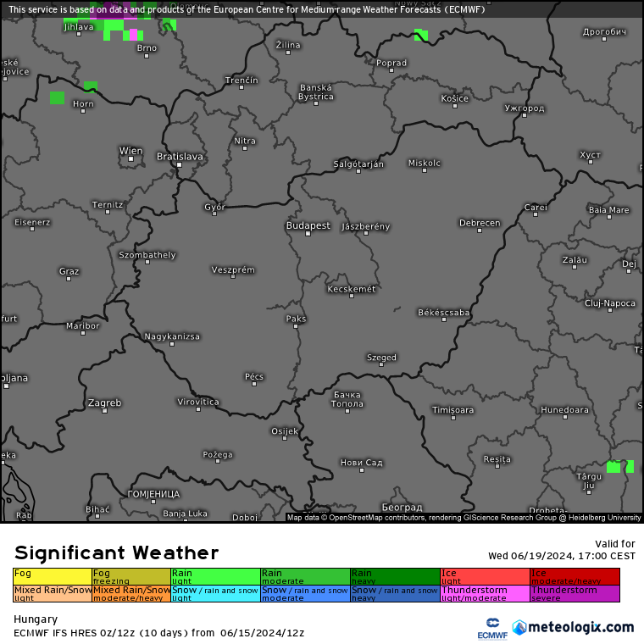Viewport: 644px width, 644px height.
Task: Select the Wien city marker
Action: [x=130, y=158]
